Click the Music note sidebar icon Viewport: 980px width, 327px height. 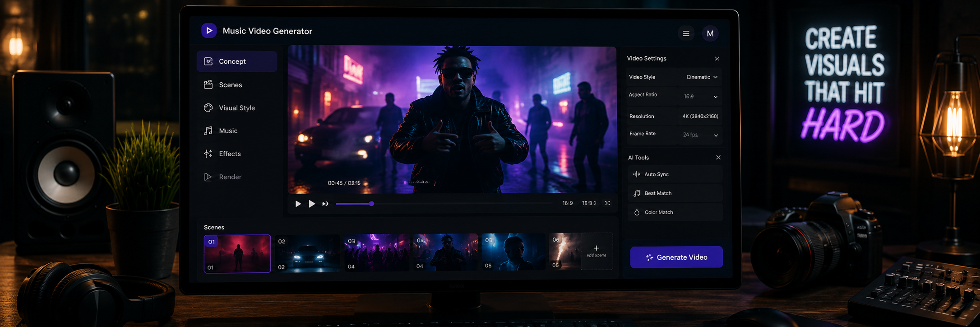pos(208,131)
